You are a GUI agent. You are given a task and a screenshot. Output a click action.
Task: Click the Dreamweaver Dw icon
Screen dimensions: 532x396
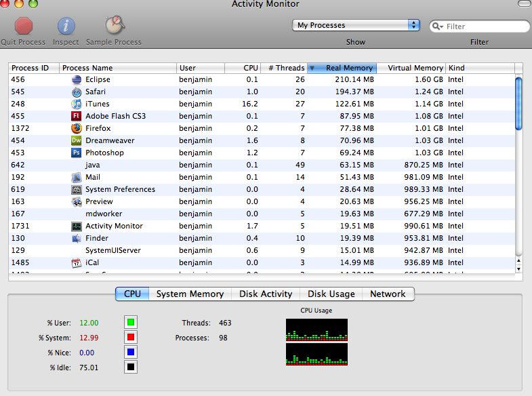click(x=77, y=140)
